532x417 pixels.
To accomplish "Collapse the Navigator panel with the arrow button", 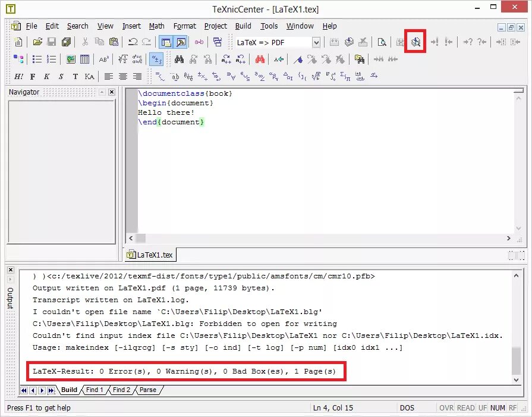I will (102, 92).
